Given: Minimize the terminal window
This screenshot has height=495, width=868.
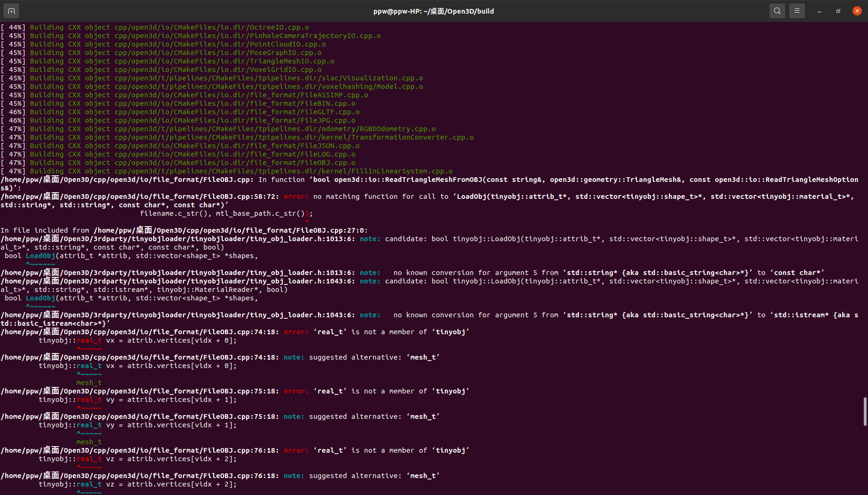Looking at the screenshot, I should [820, 11].
